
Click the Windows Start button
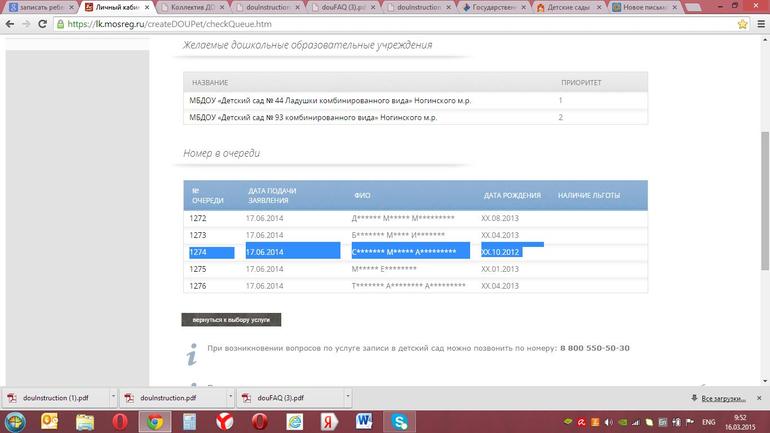pyautogui.click(x=14, y=421)
